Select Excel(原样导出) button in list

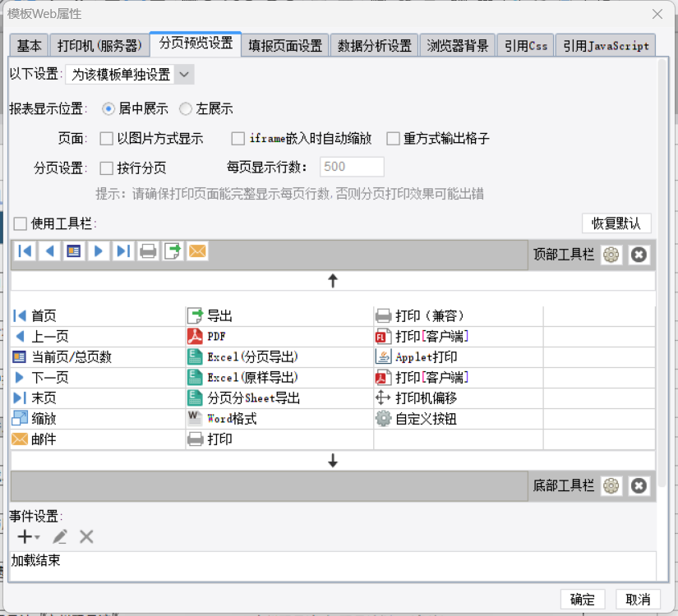tap(279, 378)
